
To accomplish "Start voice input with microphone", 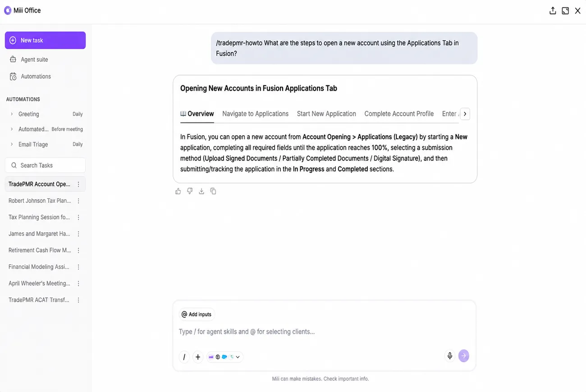I will click(x=450, y=356).
